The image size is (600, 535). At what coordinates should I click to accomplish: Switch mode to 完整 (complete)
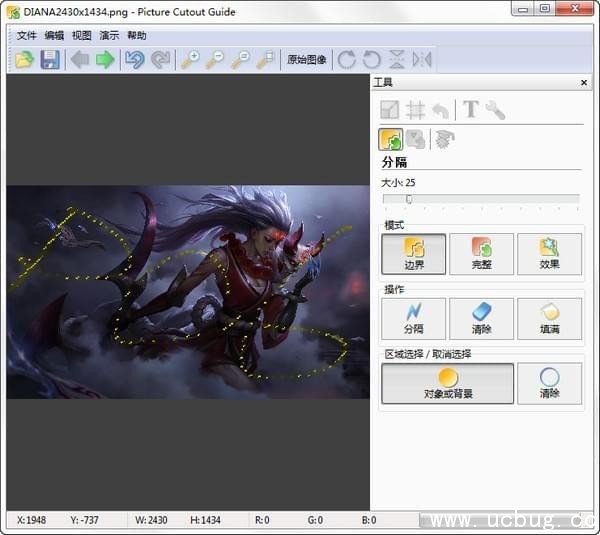point(481,254)
